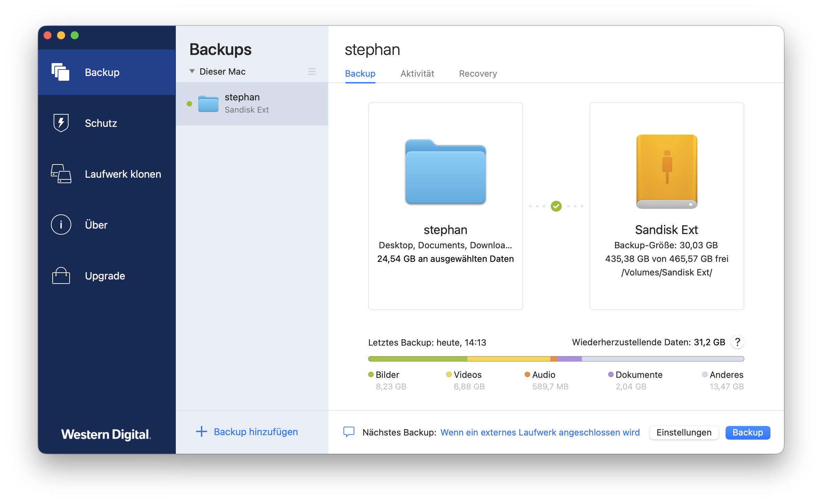Select the Backup tab under stephan
The width and height of the screenshot is (822, 504).
360,74
